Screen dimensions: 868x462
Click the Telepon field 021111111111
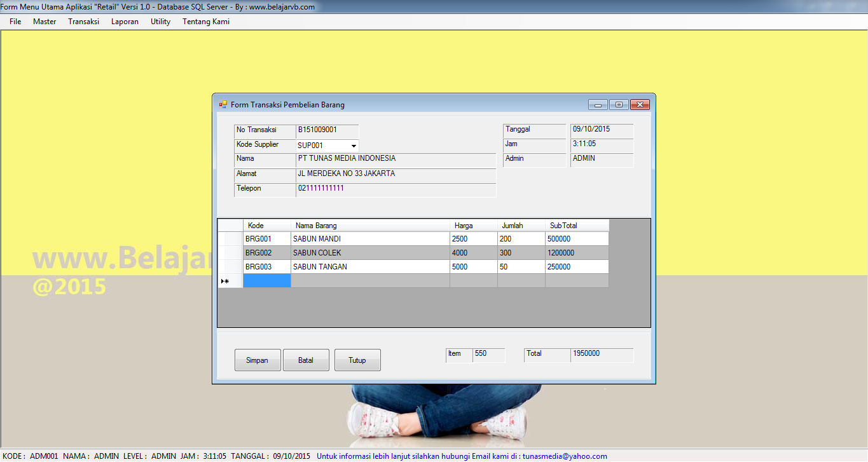396,190
